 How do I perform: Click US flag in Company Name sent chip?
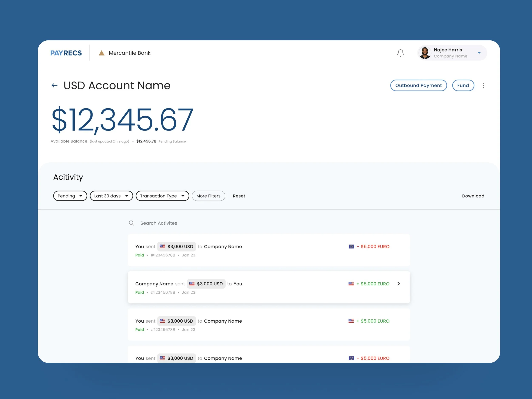click(192, 284)
